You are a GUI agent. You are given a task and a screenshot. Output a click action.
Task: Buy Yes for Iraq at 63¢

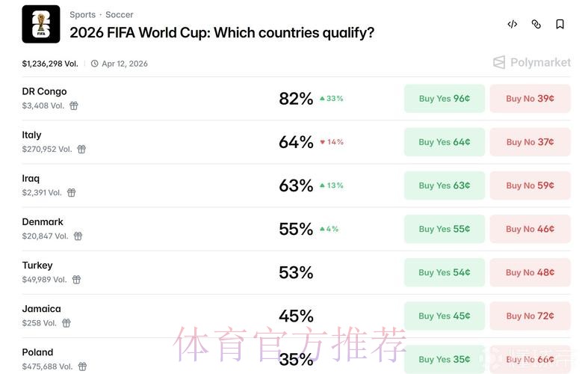(444, 186)
